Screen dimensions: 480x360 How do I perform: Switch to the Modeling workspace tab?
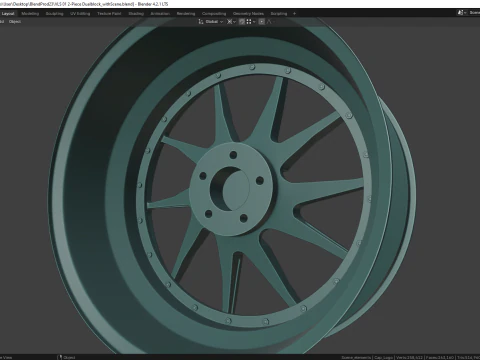click(30, 14)
